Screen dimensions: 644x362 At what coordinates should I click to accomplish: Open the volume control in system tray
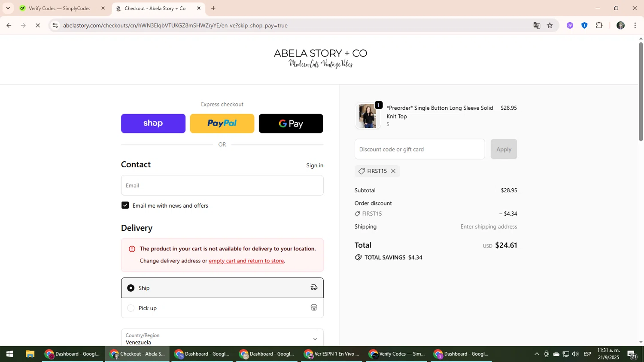tap(575, 354)
